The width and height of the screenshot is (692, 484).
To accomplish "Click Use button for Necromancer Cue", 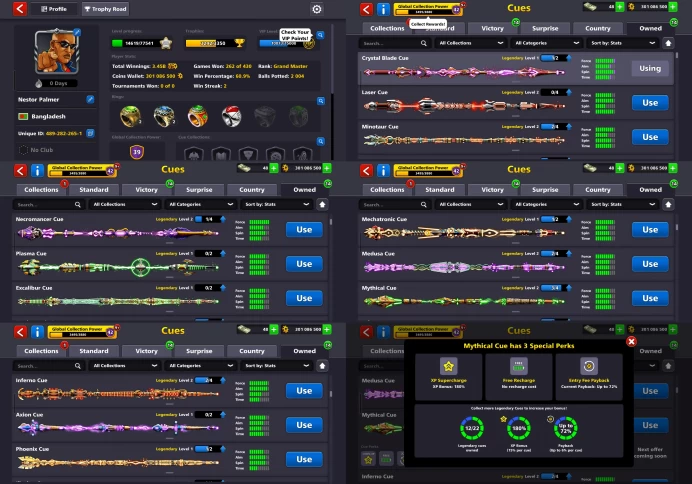I will 304,229.
